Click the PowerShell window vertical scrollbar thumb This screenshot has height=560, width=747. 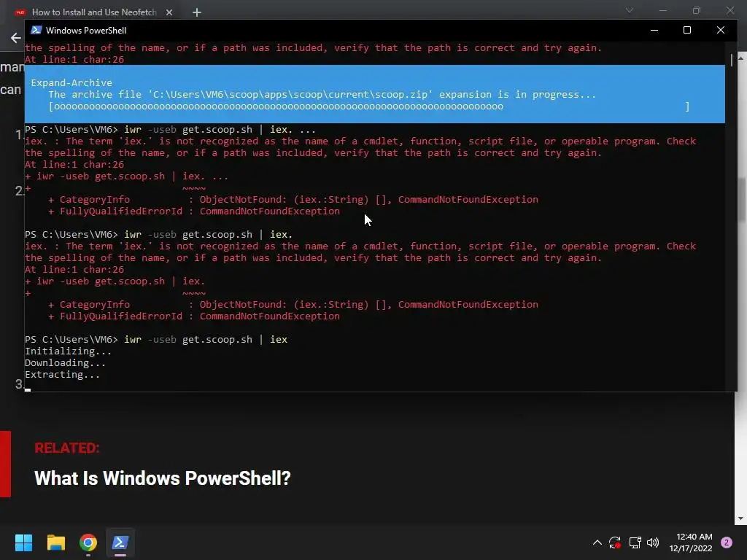pyautogui.click(x=732, y=60)
